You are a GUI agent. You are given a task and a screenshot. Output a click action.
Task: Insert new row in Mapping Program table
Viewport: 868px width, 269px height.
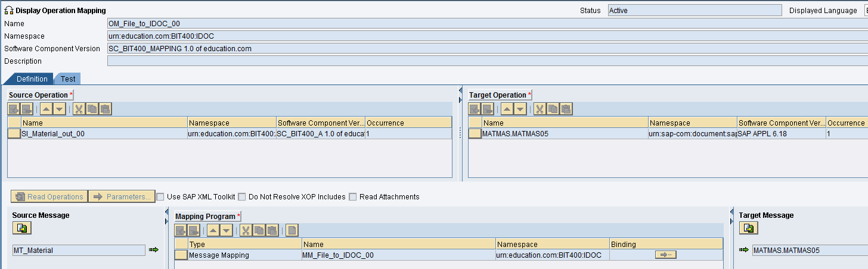point(181,230)
